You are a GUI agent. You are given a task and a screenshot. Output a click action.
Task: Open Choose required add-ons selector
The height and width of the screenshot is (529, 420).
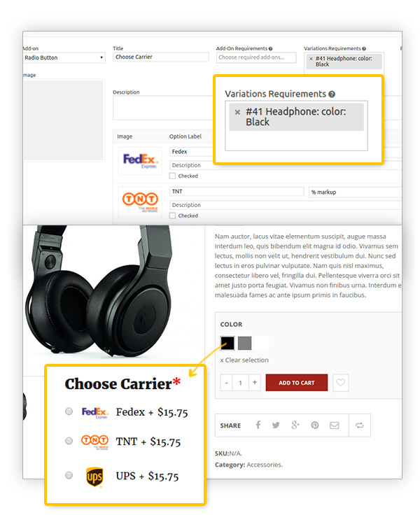[x=256, y=57]
